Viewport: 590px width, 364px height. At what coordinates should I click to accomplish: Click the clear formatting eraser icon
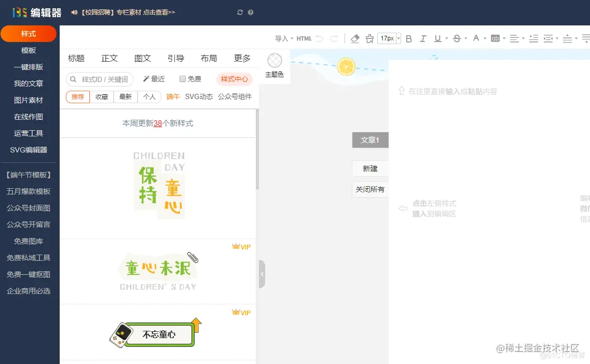click(356, 38)
